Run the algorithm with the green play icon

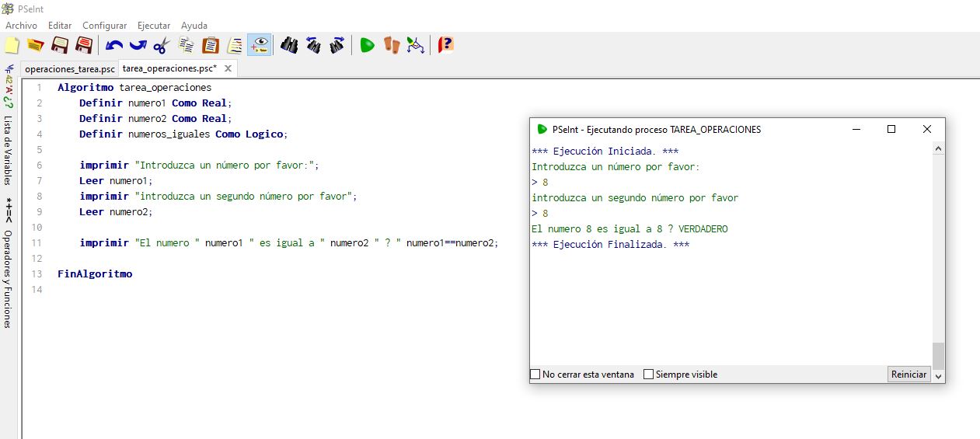367,45
